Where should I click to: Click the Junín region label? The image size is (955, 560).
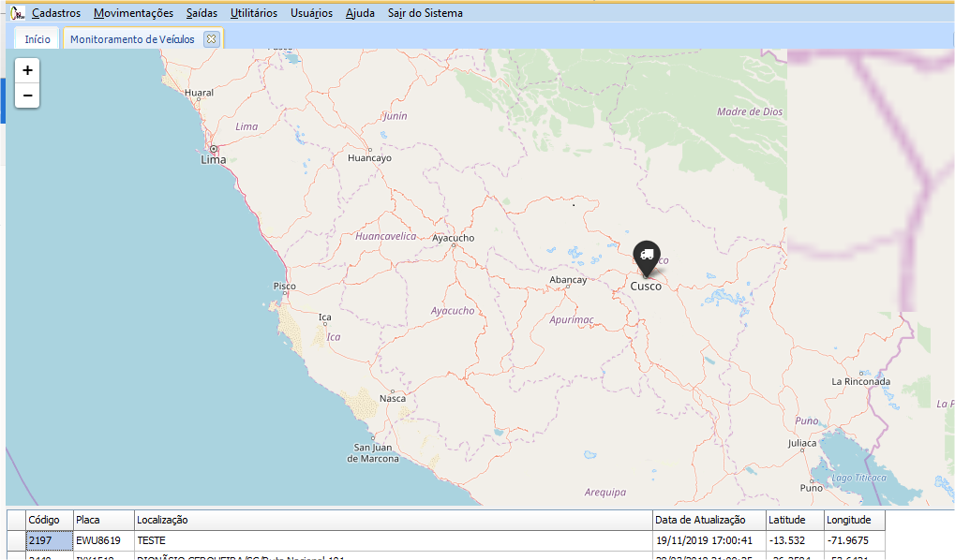click(x=395, y=116)
